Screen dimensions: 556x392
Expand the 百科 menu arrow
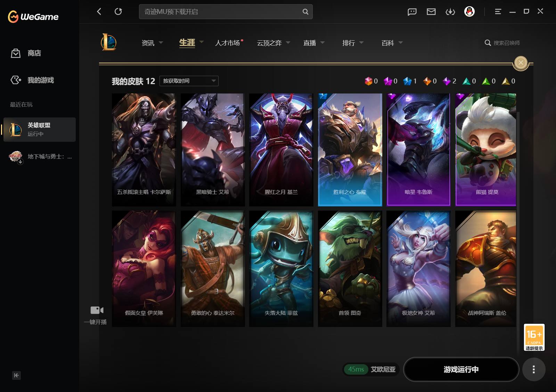pyautogui.click(x=401, y=42)
